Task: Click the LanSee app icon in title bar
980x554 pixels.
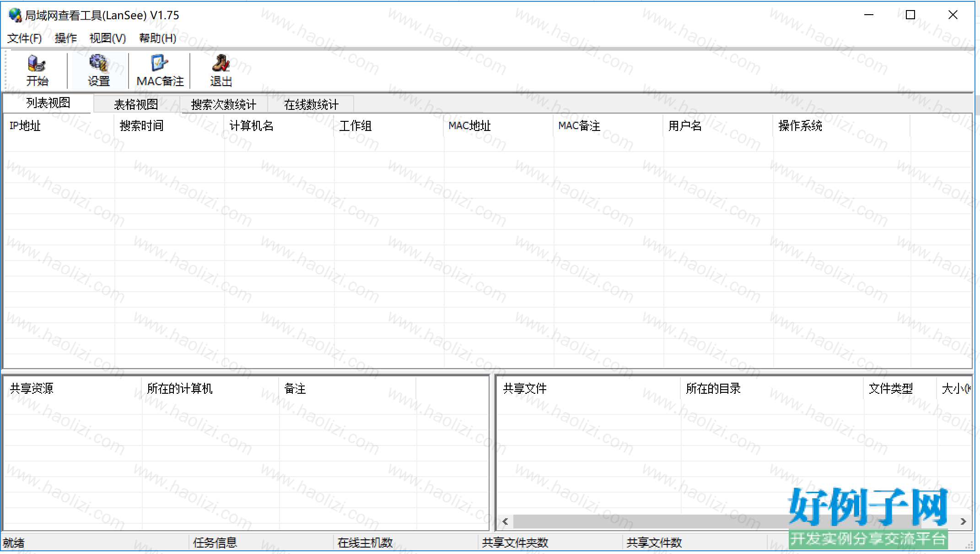Action: coord(15,15)
